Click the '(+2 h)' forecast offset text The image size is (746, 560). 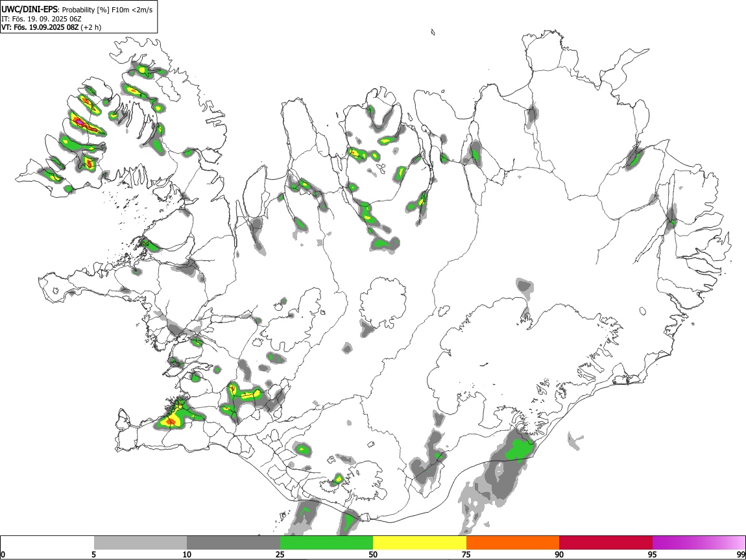(x=91, y=27)
